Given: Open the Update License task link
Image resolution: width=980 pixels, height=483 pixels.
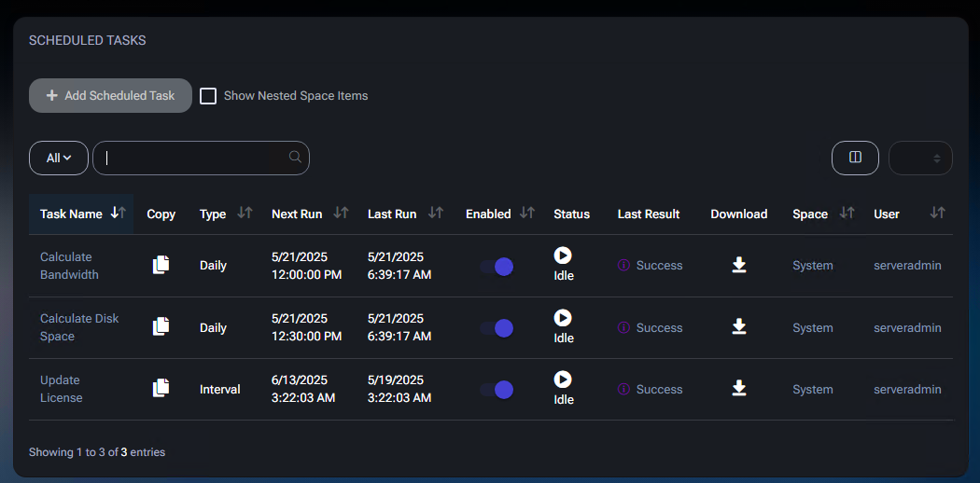Looking at the screenshot, I should (x=62, y=389).
